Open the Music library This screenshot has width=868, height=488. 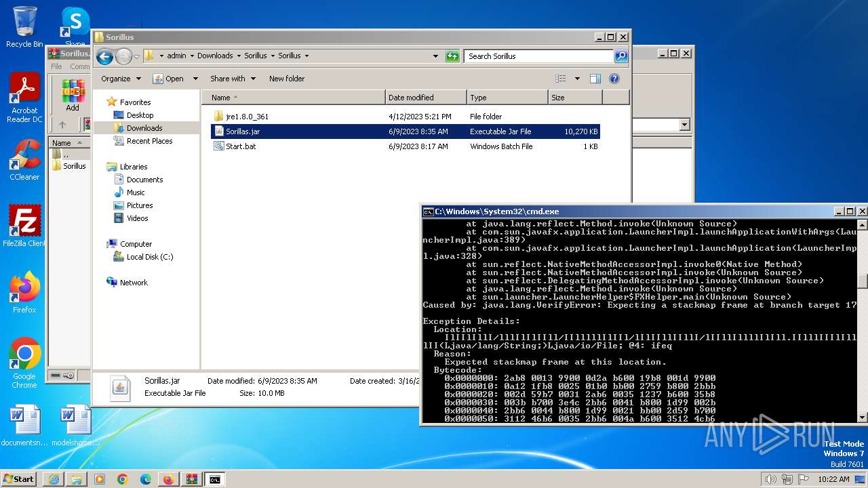click(136, 192)
